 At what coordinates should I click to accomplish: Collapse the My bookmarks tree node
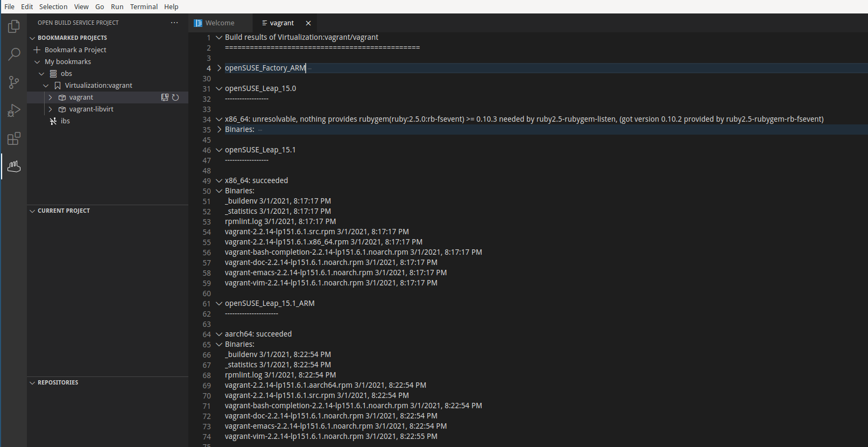pyautogui.click(x=37, y=62)
